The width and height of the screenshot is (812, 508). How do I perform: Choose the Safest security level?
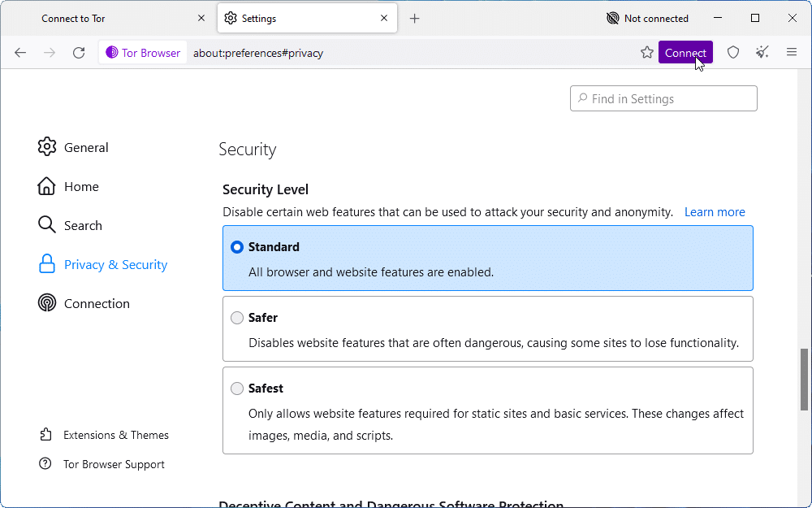point(236,388)
